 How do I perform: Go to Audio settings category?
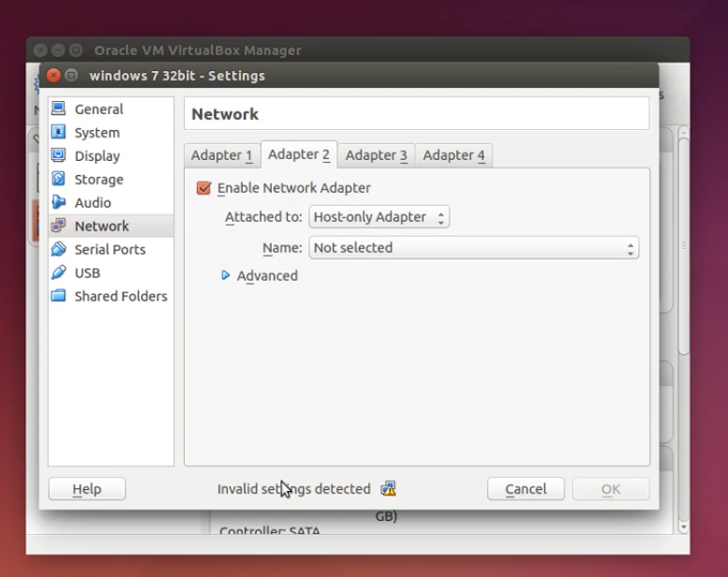[x=111, y=203]
